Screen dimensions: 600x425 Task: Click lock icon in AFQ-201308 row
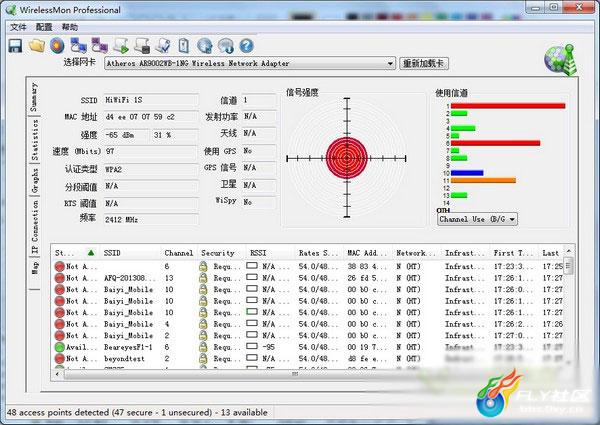[x=203, y=278]
